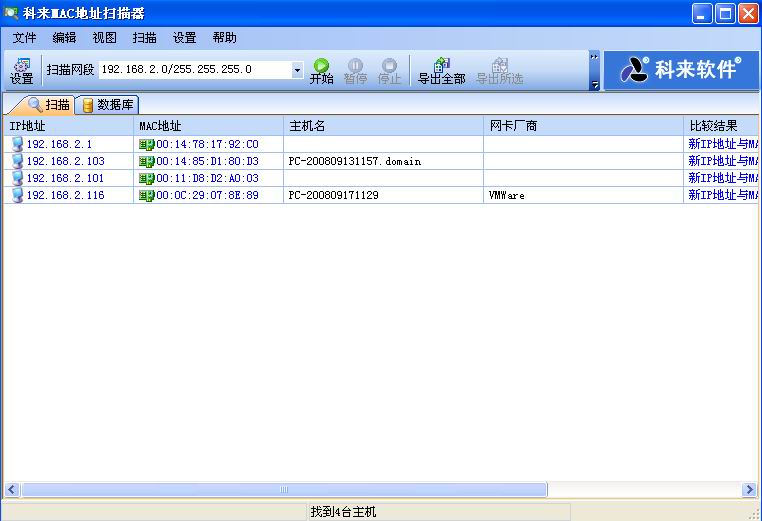This screenshot has width=762, height=521.
Task: Click the horizontal scrollbar right arrow
Action: [750, 489]
